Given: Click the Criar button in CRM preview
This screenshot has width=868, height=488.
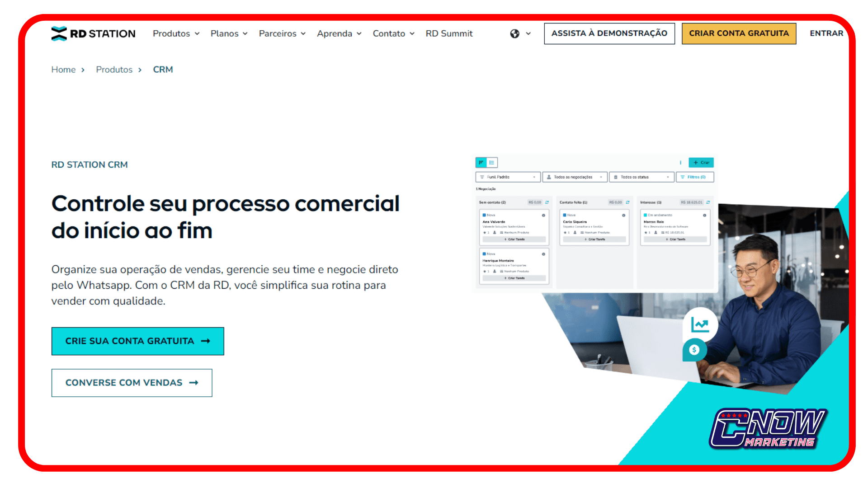Looking at the screenshot, I should point(701,163).
